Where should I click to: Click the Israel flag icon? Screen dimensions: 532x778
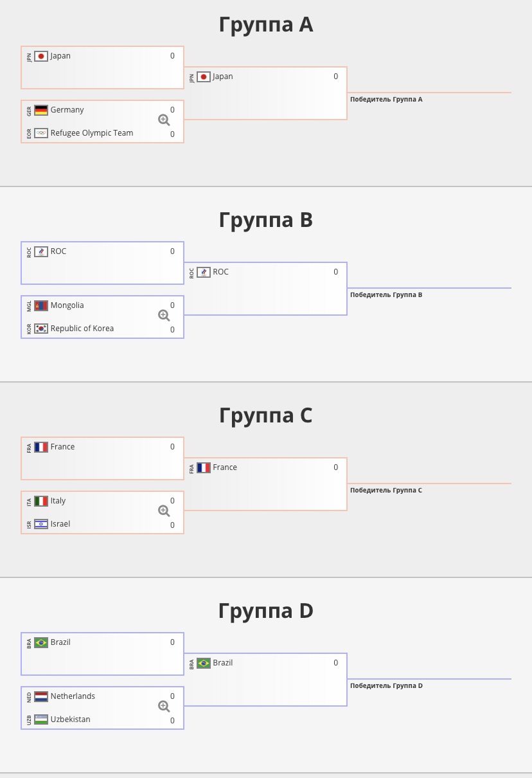click(41, 524)
